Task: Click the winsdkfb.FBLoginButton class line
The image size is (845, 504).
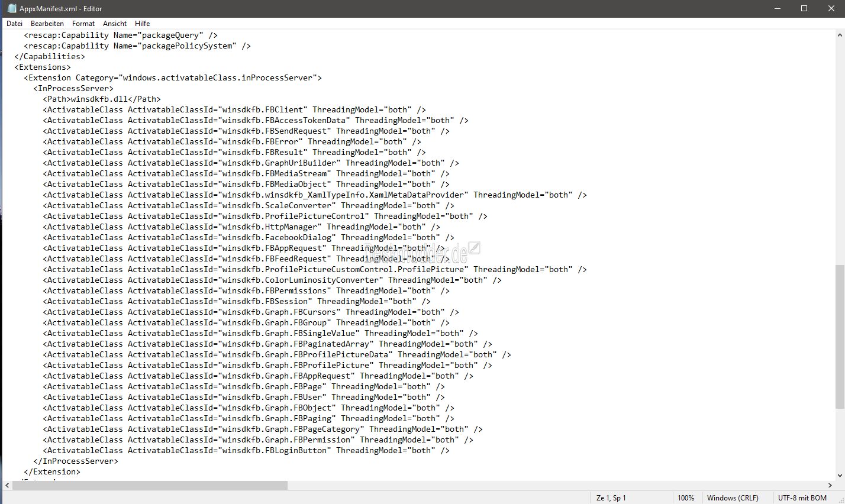Action: pos(246,450)
